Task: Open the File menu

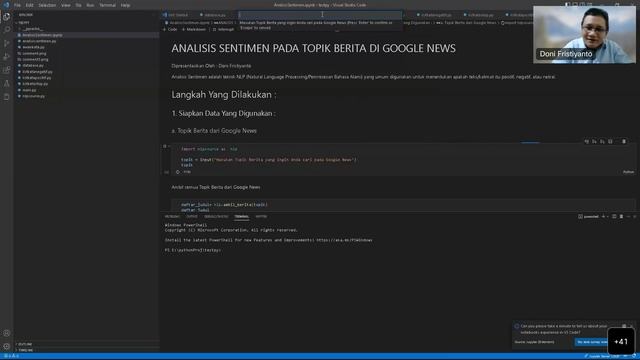Action: pos(18,5)
